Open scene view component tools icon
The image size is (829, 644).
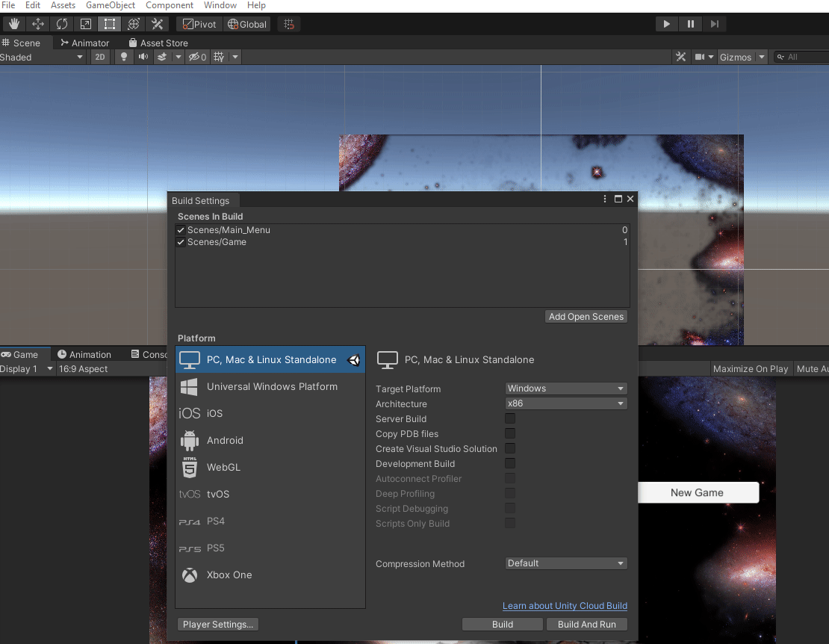tap(680, 57)
